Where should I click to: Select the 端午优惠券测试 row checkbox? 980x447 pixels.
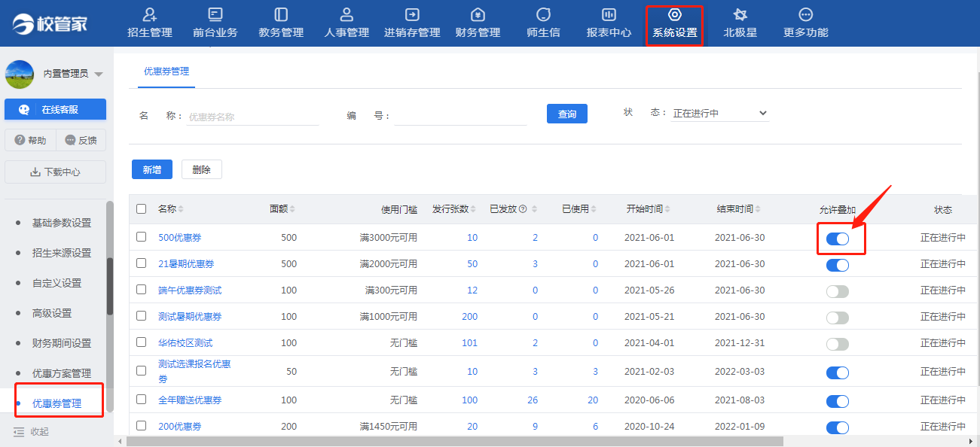point(142,290)
